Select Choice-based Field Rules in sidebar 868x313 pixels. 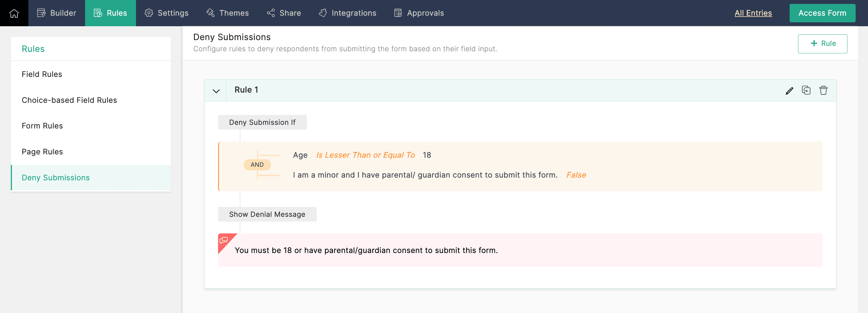[69, 100]
